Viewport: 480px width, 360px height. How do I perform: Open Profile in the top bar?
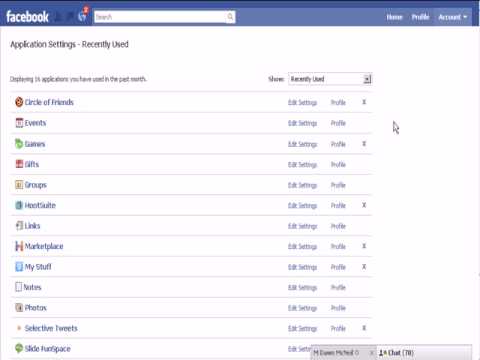tap(420, 17)
